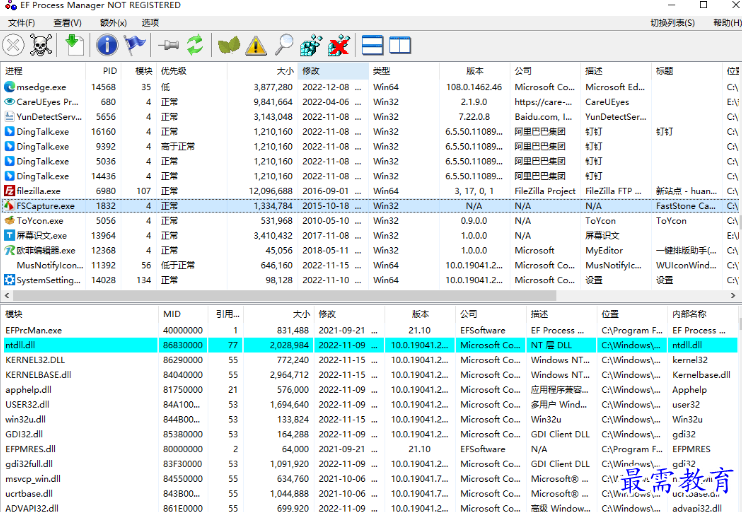
Task: Open the blue info properties icon
Action: (107, 45)
